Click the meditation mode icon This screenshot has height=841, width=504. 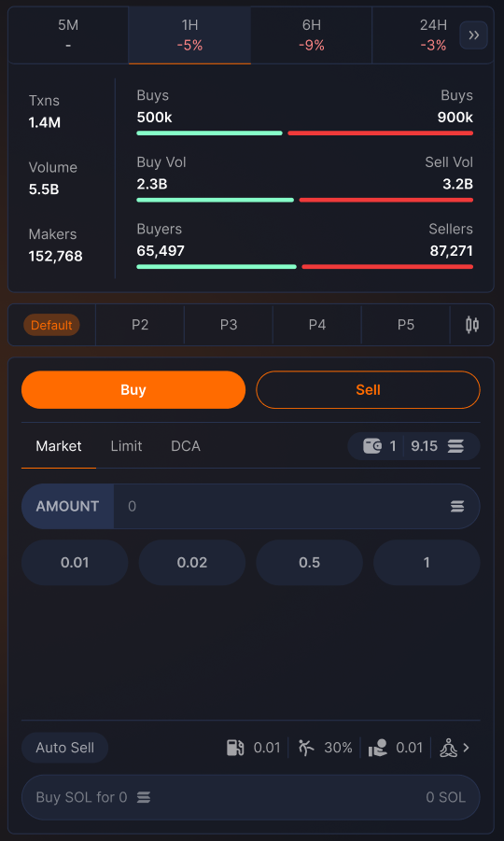[448, 748]
